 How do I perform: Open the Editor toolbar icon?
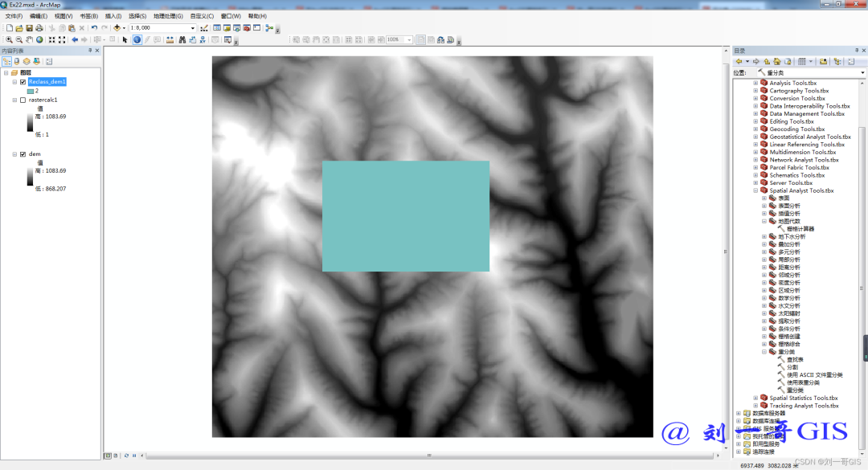pyautogui.click(x=204, y=27)
